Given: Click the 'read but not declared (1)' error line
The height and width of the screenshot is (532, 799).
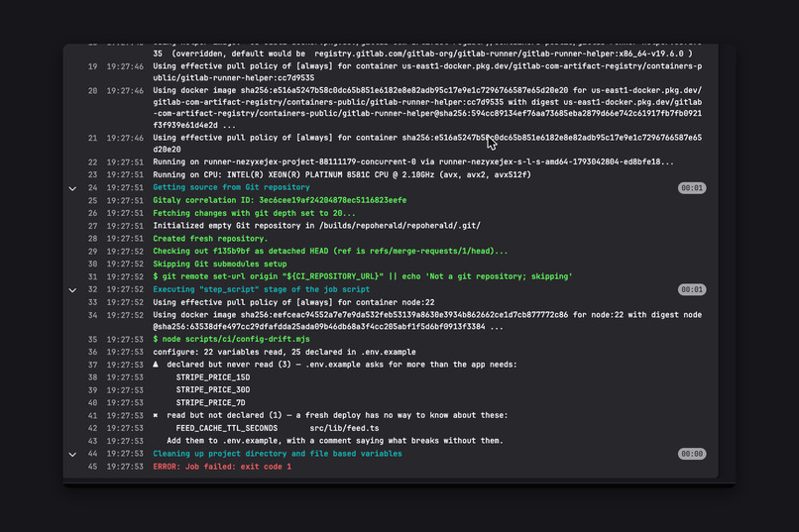Looking at the screenshot, I should coord(330,415).
